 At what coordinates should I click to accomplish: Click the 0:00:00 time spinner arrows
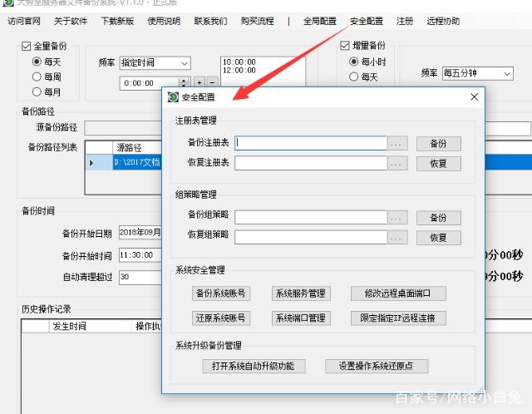point(184,83)
